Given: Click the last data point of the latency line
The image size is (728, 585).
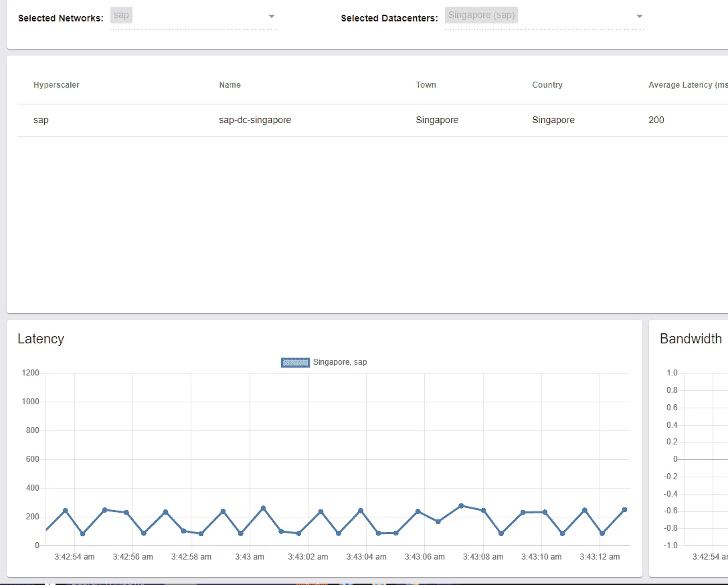Looking at the screenshot, I should (624, 510).
